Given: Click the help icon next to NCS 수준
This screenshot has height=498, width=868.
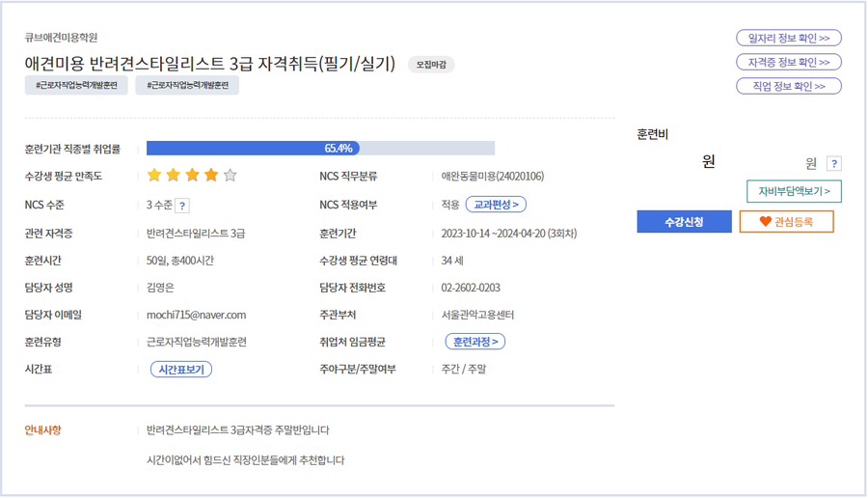Looking at the screenshot, I should (182, 206).
